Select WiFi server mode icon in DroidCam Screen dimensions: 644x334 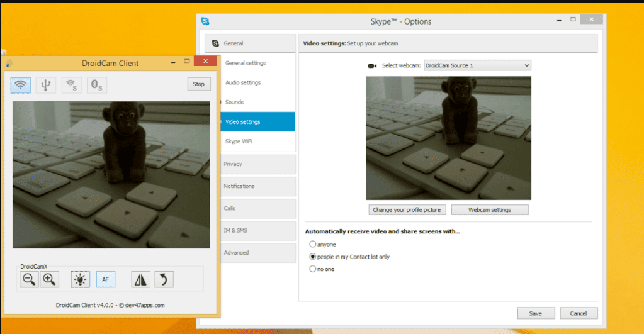pos(72,85)
